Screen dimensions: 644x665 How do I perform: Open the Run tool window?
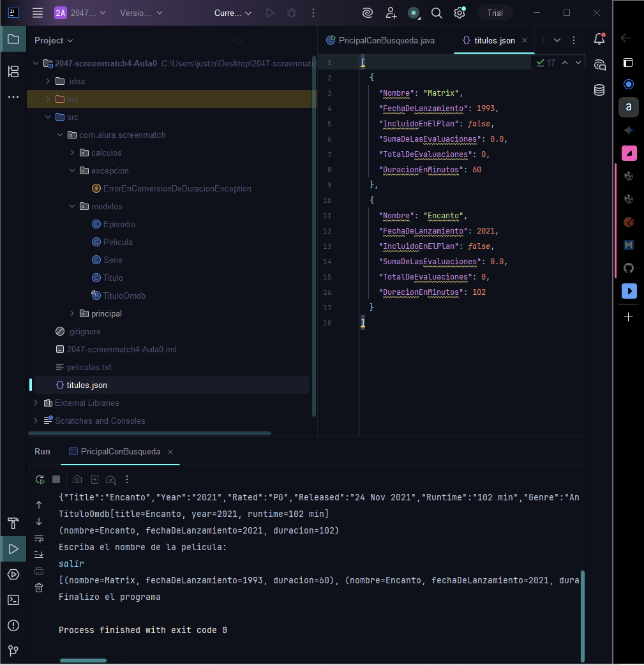click(x=13, y=549)
